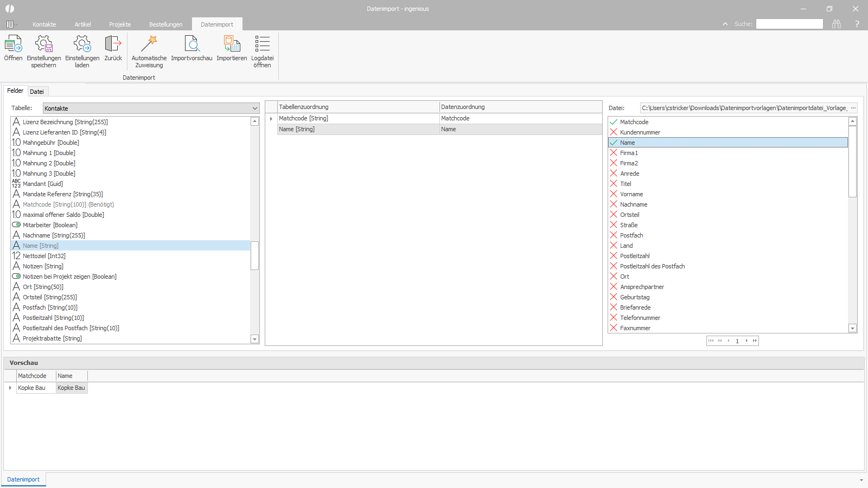868x488 pixels.
Task: Click the Öffnen icon in the ribbon
Action: (x=13, y=44)
